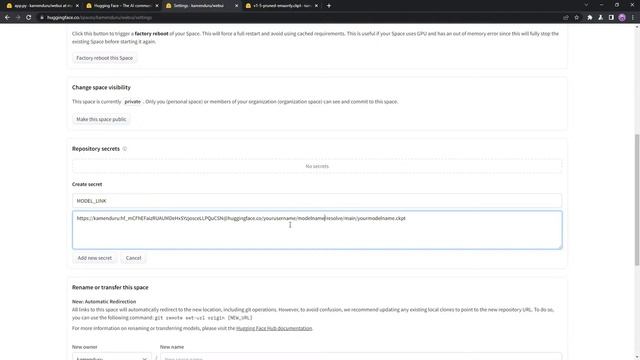Image resolution: width=640 pixels, height=360 pixels.
Task: Reload the page with the refresh icon
Action: tap(29, 18)
